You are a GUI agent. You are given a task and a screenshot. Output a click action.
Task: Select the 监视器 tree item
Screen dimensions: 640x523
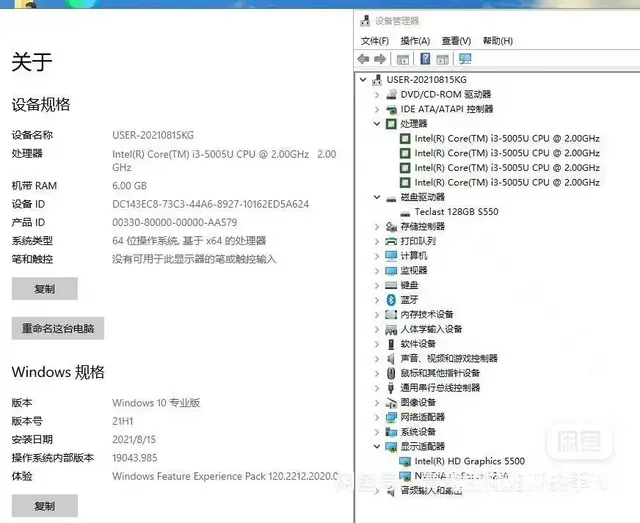(x=414, y=271)
